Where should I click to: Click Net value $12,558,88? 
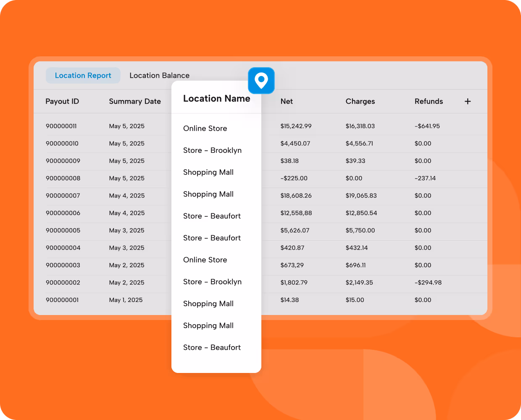[x=296, y=213]
